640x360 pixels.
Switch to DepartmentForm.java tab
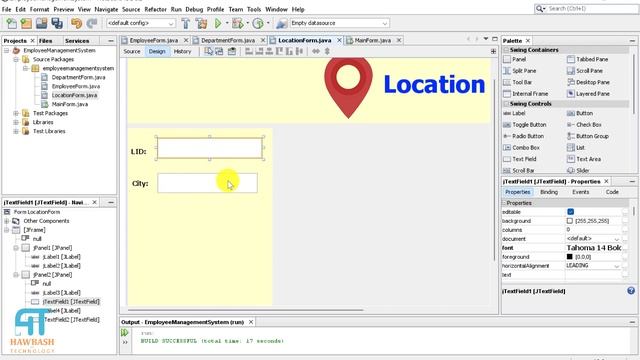coord(228,40)
